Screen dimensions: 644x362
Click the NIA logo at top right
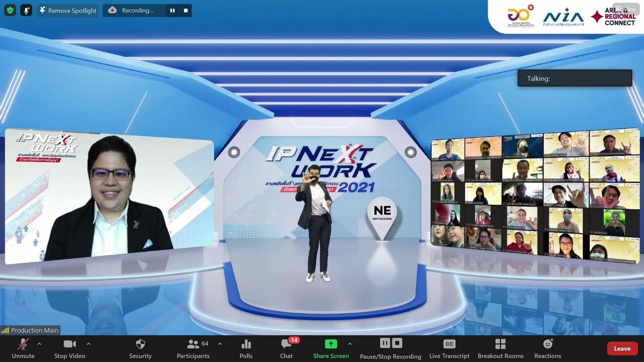point(563,17)
